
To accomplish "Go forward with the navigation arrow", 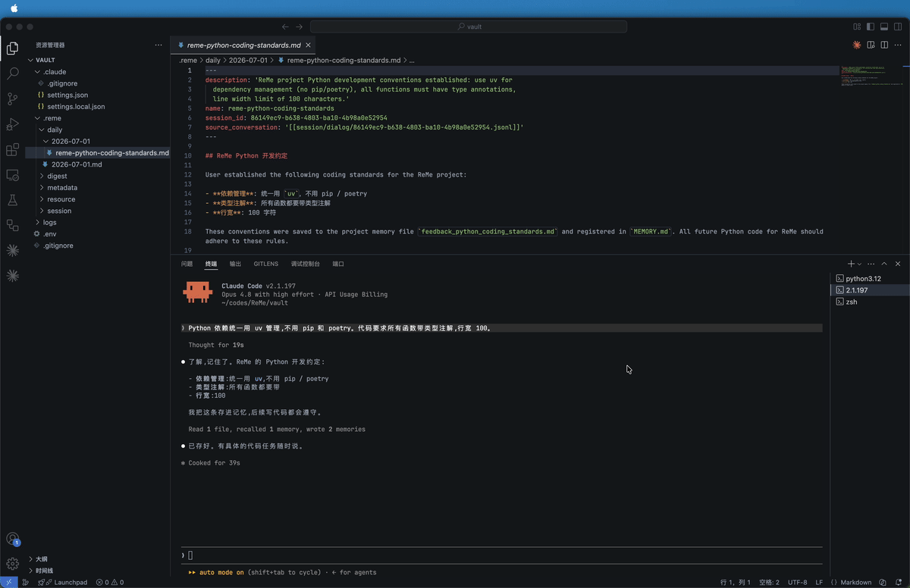I will point(300,27).
